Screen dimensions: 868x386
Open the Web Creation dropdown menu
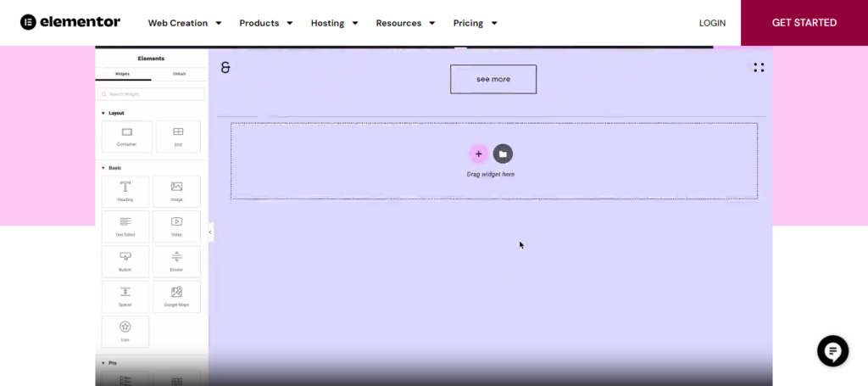tap(185, 23)
